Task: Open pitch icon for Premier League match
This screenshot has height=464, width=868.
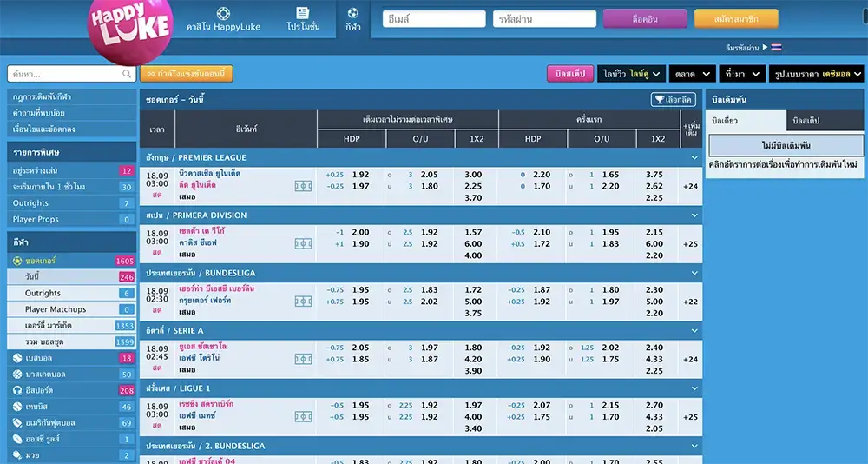Action: pos(303,186)
